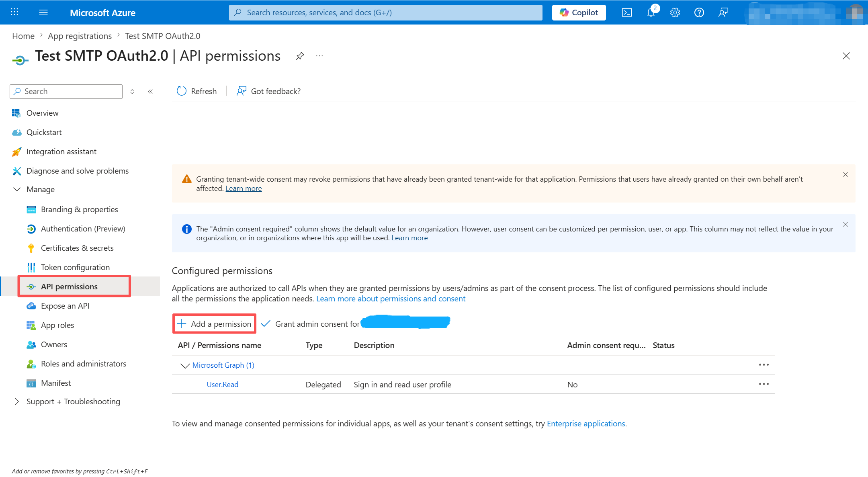Click Got feedback? in the toolbar

[x=268, y=91]
